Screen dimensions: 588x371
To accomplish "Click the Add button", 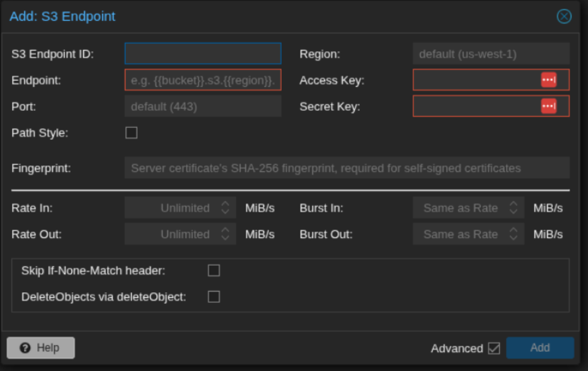I will (540, 348).
